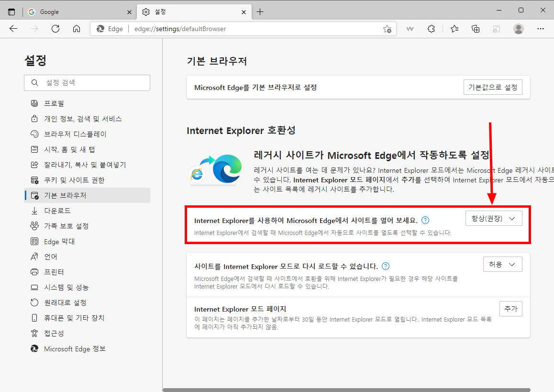Open Microsoft Edge 정보 section
The width and height of the screenshot is (554, 392).
87,349
